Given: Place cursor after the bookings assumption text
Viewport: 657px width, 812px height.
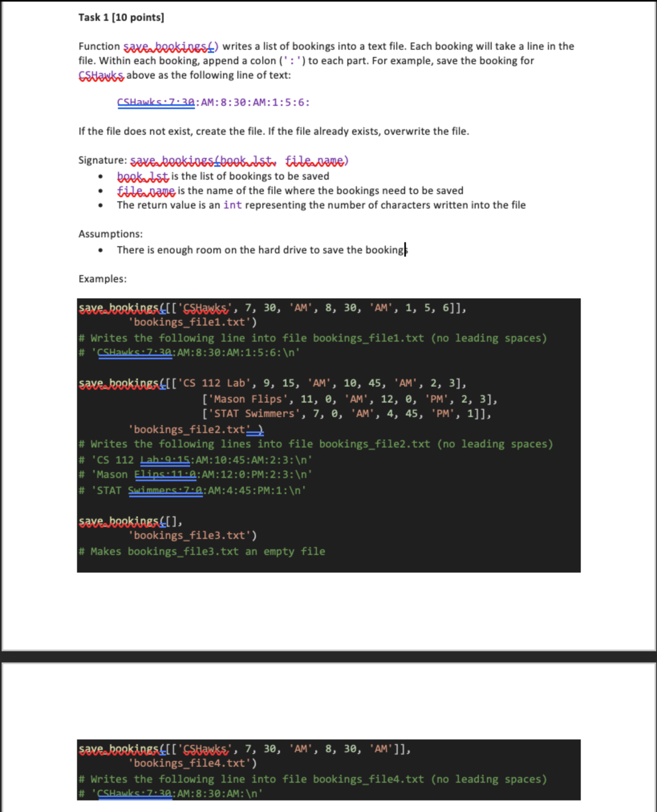Looking at the screenshot, I should [x=404, y=249].
